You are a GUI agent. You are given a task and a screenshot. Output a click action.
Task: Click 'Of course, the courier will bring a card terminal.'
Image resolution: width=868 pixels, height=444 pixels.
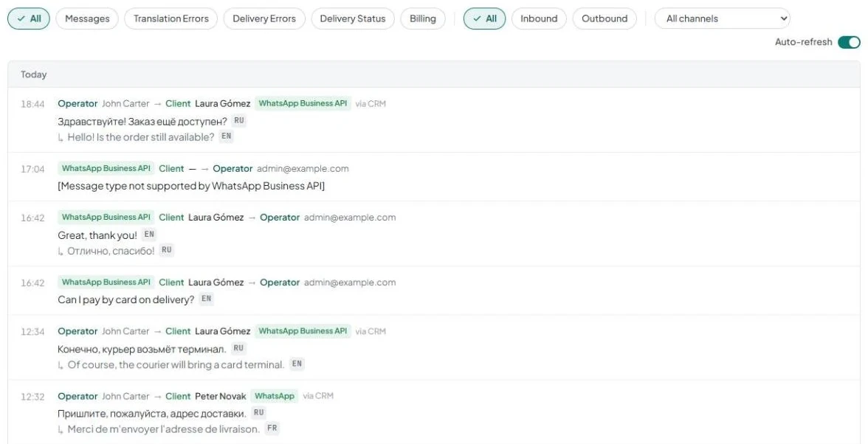click(176, 365)
